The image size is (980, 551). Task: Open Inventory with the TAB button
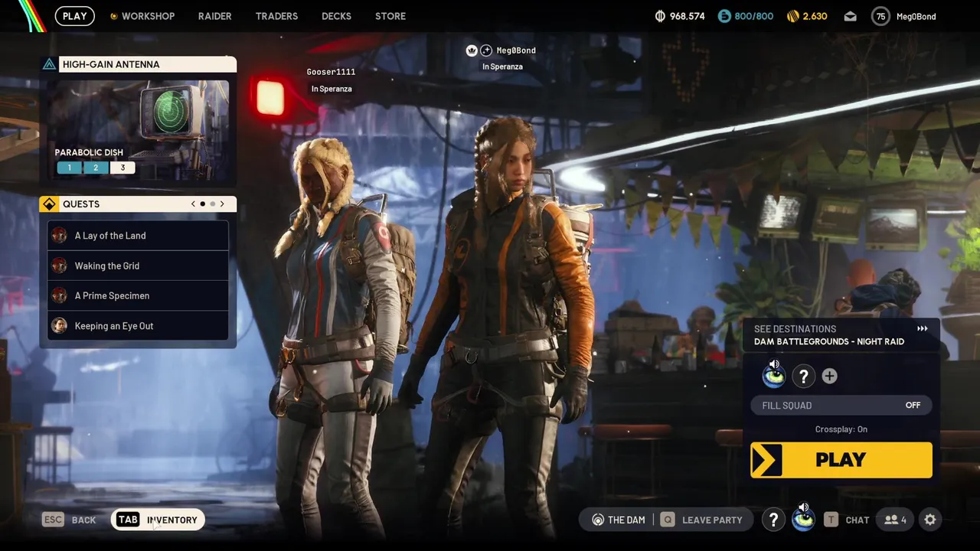click(x=158, y=520)
